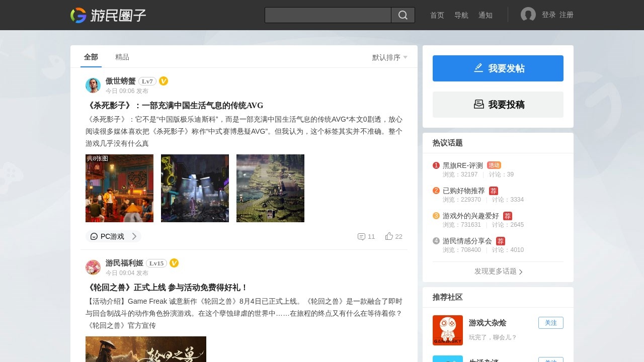Click the Lv7 level badge
Viewport: 644px width, 362px height.
pyautogui.click(x=147, y=81)
